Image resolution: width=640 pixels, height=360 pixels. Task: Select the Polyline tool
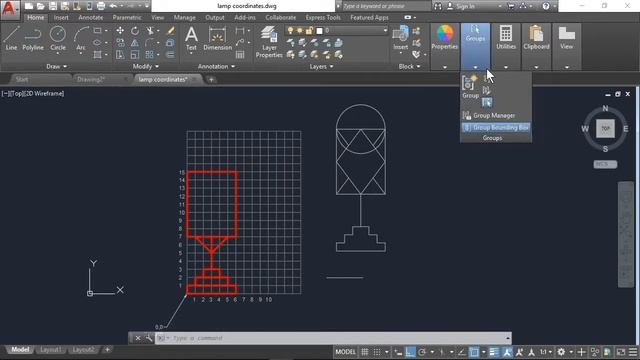pyautogui.click(x=33, y=38)
